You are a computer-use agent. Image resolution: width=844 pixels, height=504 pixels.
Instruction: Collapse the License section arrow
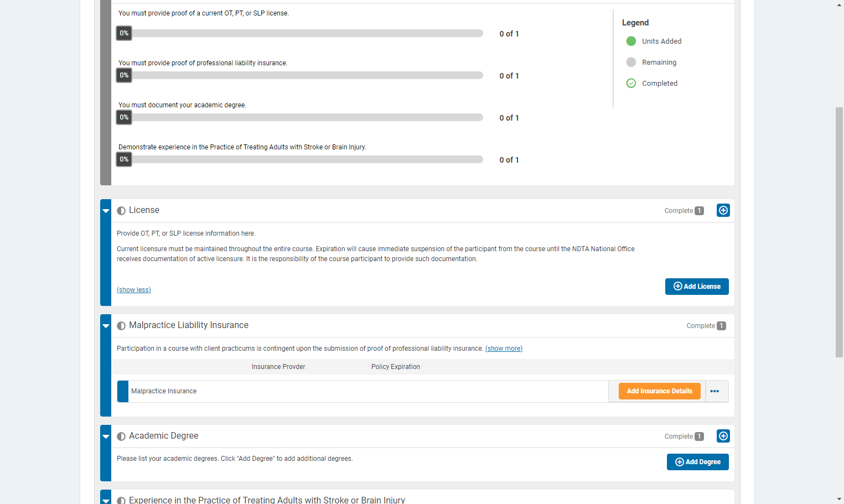point(106,211)
